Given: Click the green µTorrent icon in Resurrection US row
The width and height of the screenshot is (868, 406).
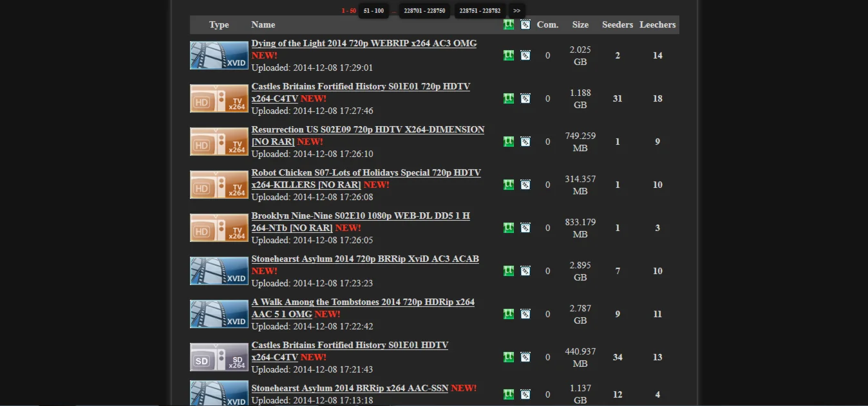Looking at the screenshot, I should point(509,142).
